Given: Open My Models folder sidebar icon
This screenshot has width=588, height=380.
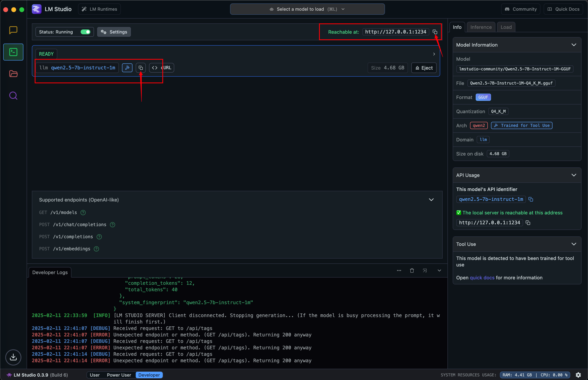Looking at the screenshot, I should tap(13, 74).
